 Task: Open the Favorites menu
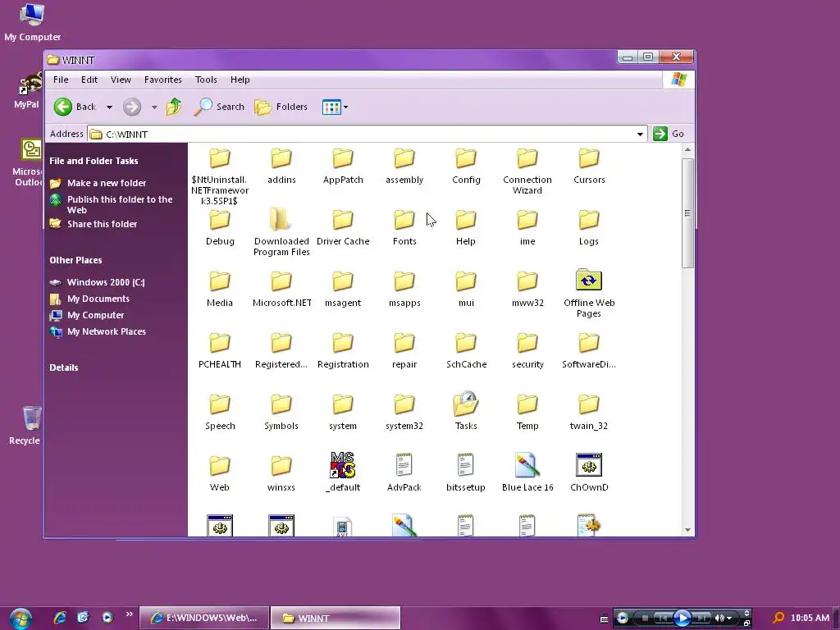(x=163, y=80)
